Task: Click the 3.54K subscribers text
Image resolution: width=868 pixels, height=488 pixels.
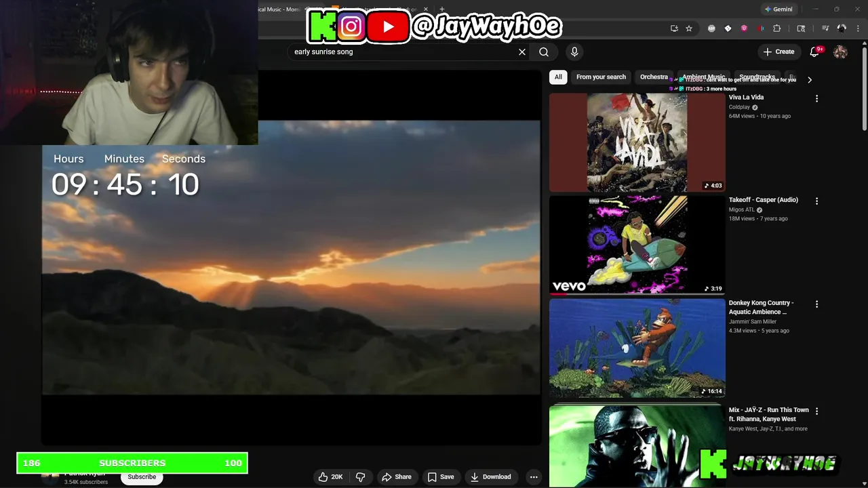Action: (x=86, y=482)
